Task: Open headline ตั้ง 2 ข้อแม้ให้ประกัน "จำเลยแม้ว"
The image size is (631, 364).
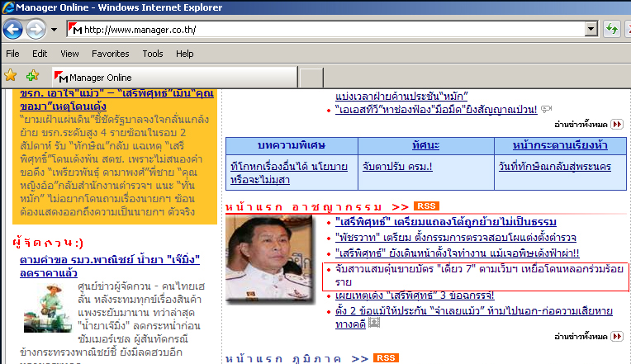Action: (473, 317)
